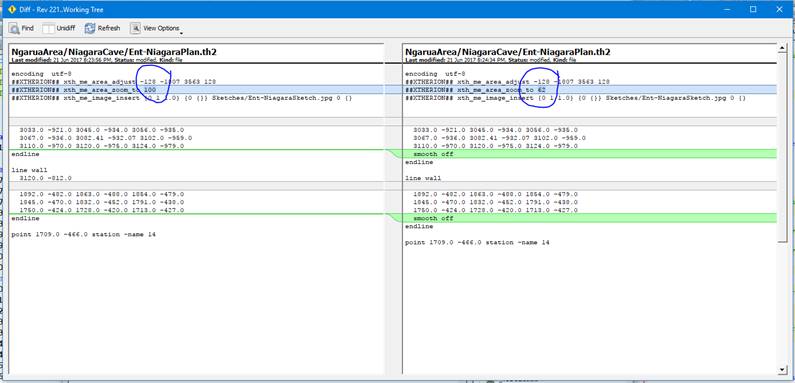This screenshot has height=383, width=795.
Task: Click '1845.0 -470.0' row in right pane
Action: [x=495, y=202]
